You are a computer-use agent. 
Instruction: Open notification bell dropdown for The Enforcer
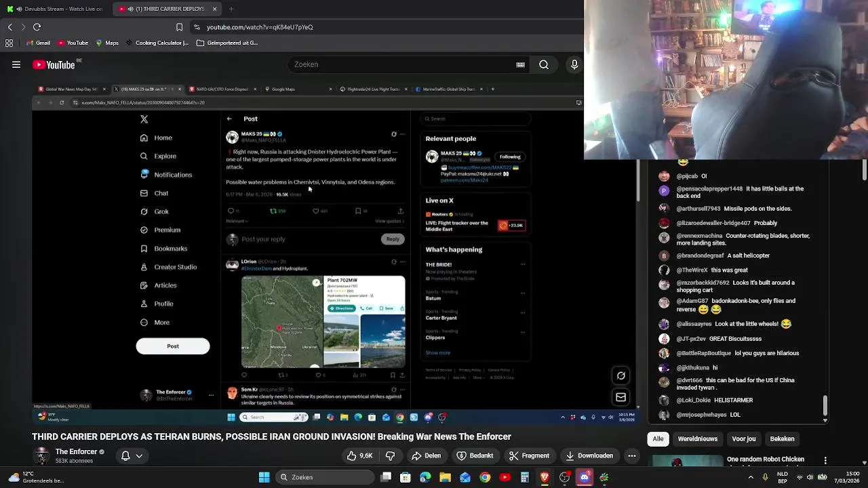(x=132, y=455)
